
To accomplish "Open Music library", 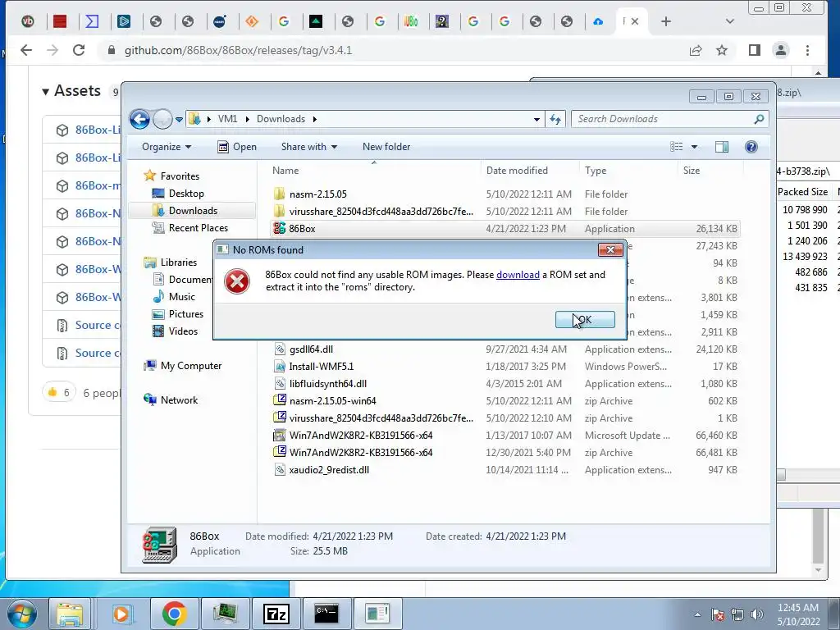I will pyautogui.click(x=181, y=297).
